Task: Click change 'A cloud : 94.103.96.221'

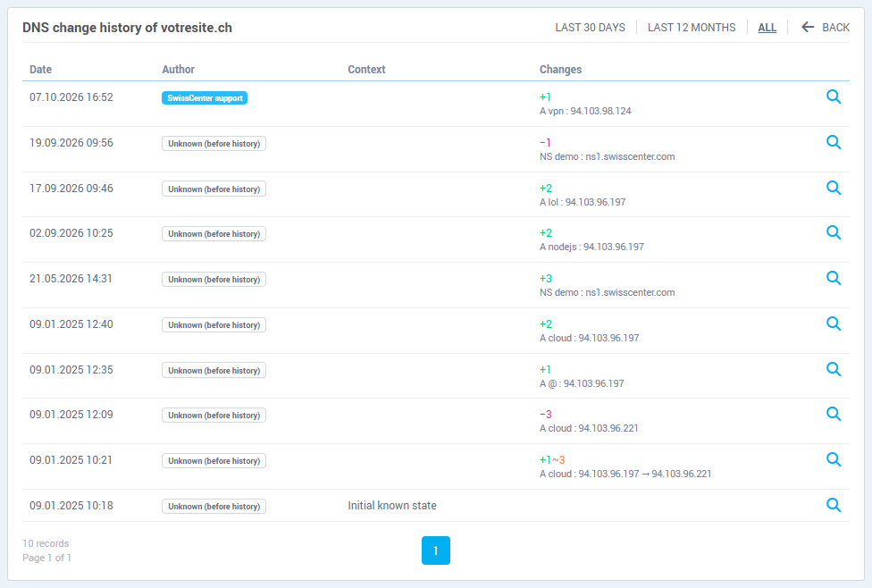Action: [589, 428]
